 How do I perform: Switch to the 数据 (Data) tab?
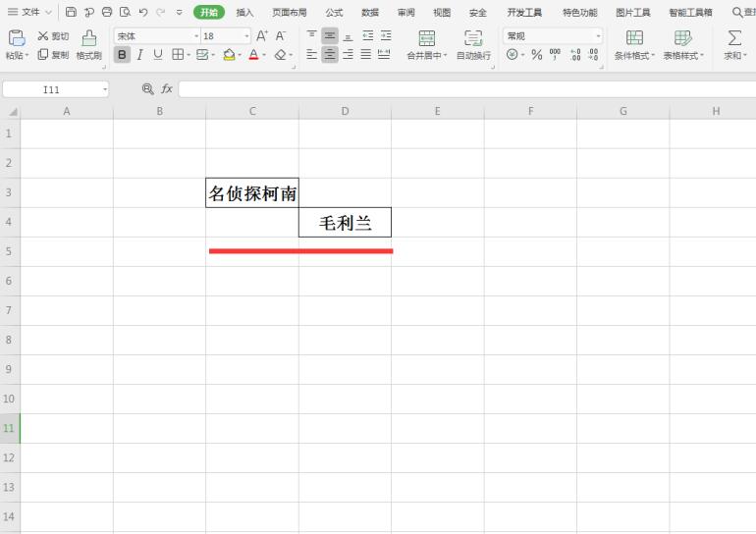370,13
